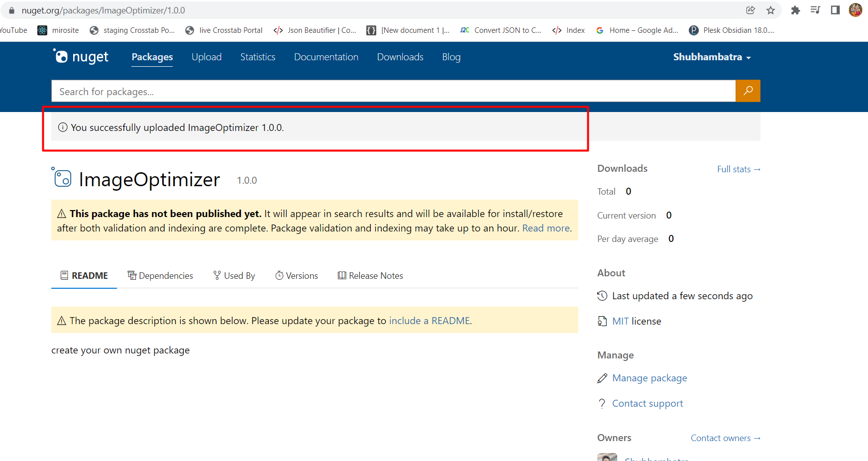Switch to the Dependencies tab
868x461 pixels.
[160, 276]
